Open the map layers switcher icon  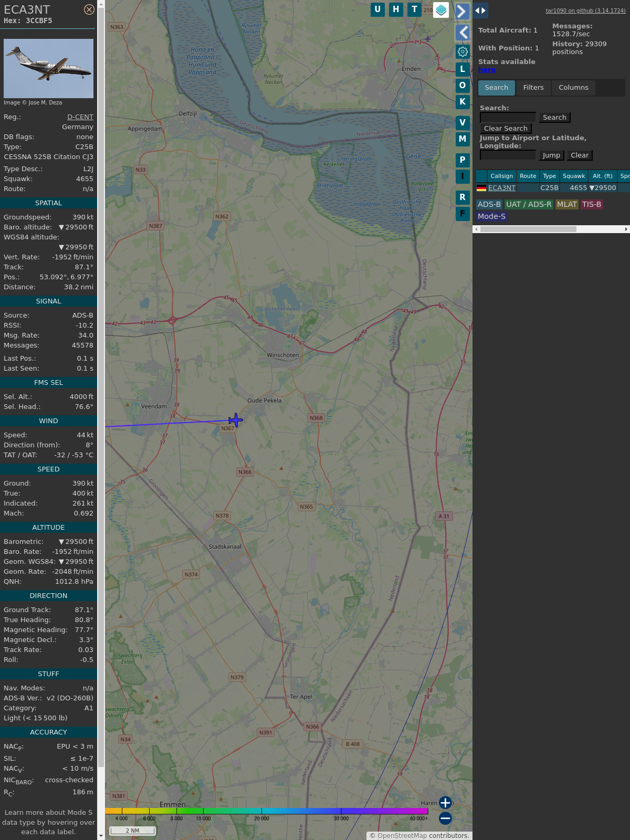pos(441,10)
